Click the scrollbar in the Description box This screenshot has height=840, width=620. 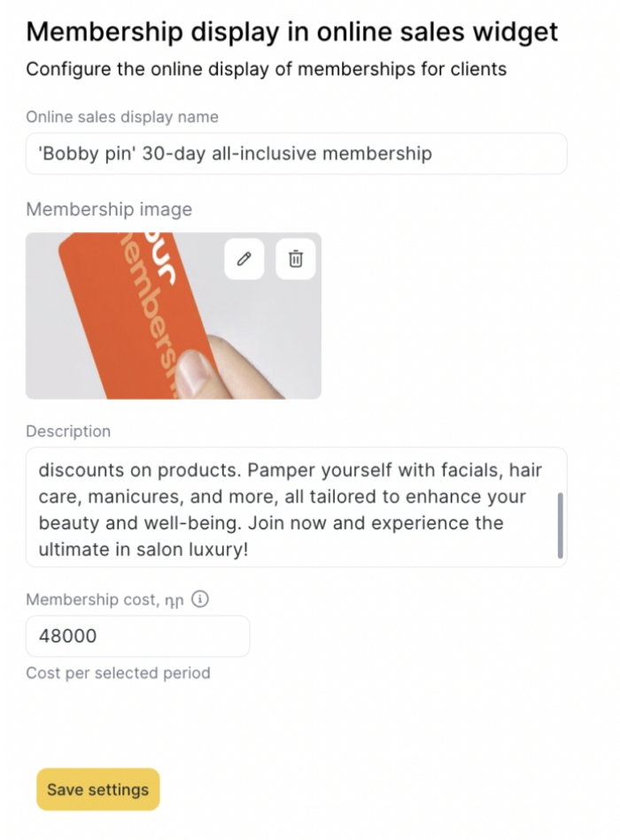click(x=560, y=525)
